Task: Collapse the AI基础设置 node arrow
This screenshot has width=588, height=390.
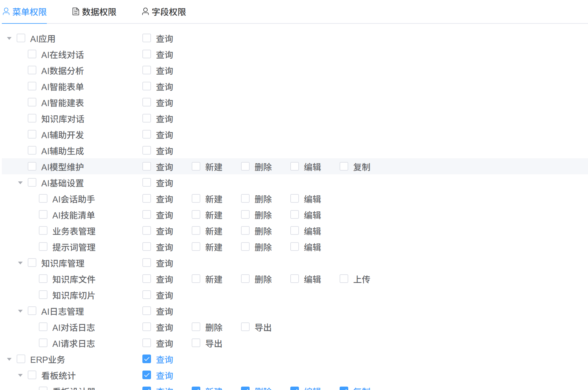Action: pos(20,183)
